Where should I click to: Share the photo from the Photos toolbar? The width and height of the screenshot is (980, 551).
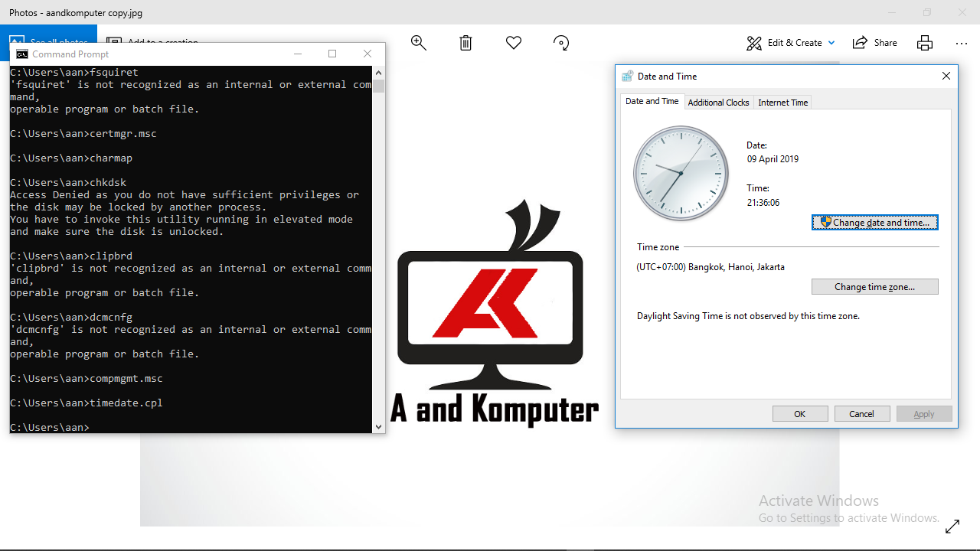[874, 43]
